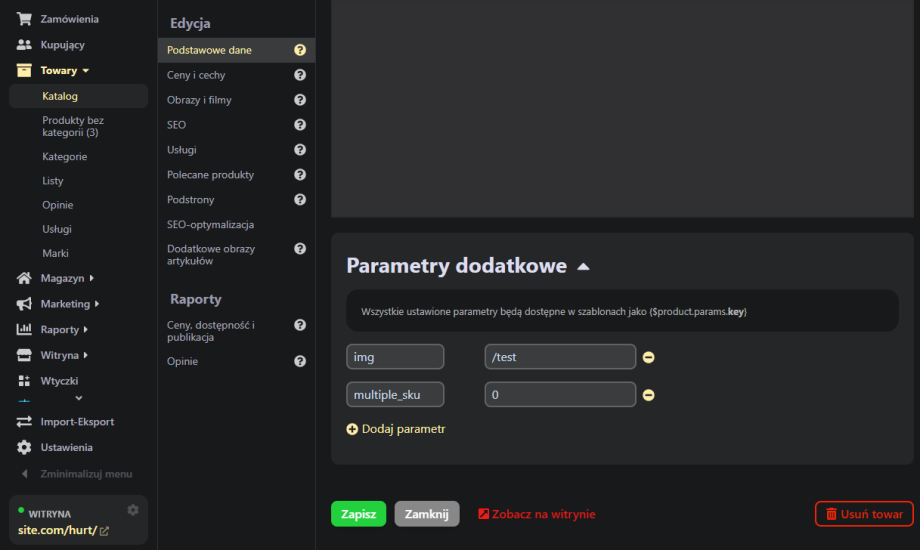Image resolution: width=920 pixels, height=550 pixels.
Task: Remove the img parameter row
Action: 648,357
